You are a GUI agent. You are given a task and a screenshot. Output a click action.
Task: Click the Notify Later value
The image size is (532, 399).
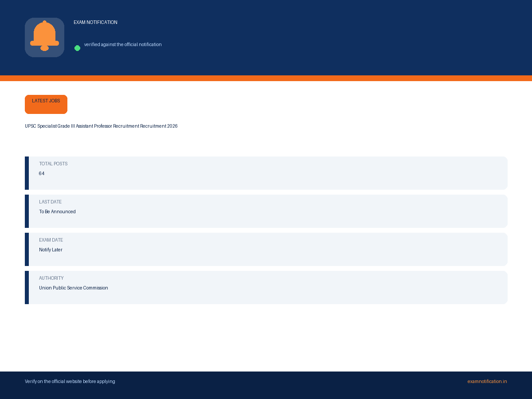coord(51,250)
